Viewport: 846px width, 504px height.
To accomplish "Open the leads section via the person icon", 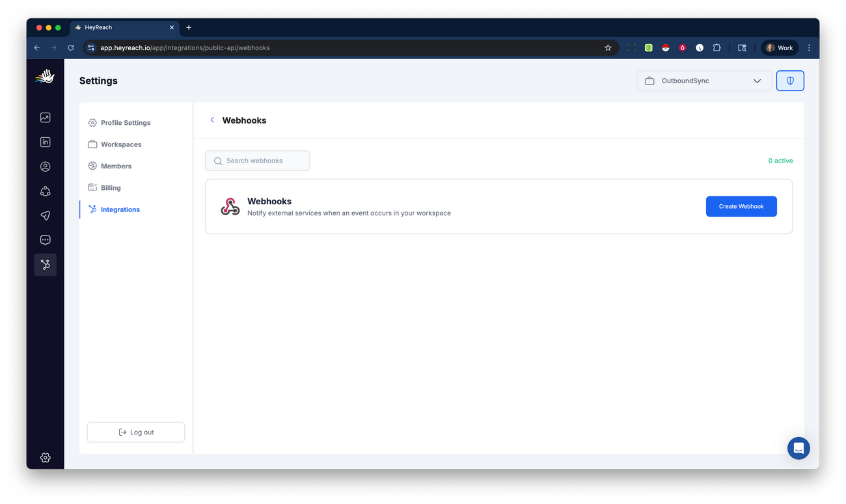I will coord(45,166).
